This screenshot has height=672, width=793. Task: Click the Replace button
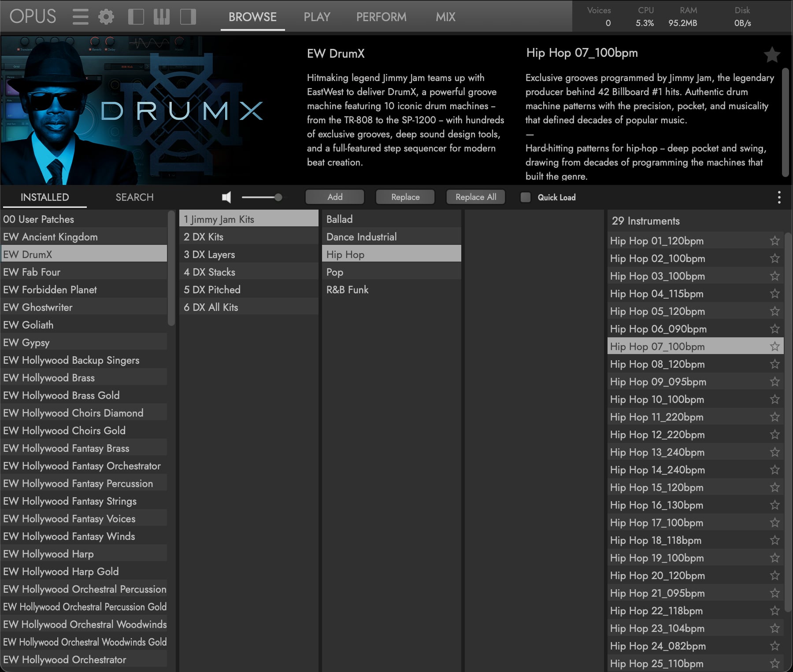(405, 197)
